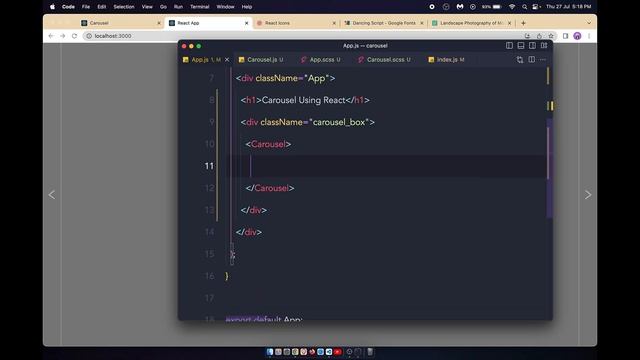Open the File menu

click(x=86, y=7)
